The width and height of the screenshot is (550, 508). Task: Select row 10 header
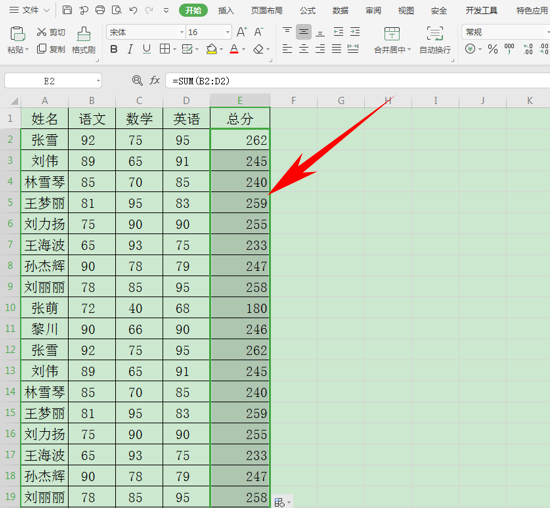click(10, 308)
